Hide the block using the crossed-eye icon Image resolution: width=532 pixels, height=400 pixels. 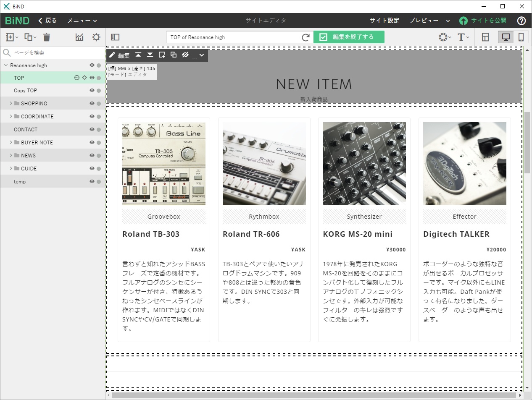click(185, 55)
